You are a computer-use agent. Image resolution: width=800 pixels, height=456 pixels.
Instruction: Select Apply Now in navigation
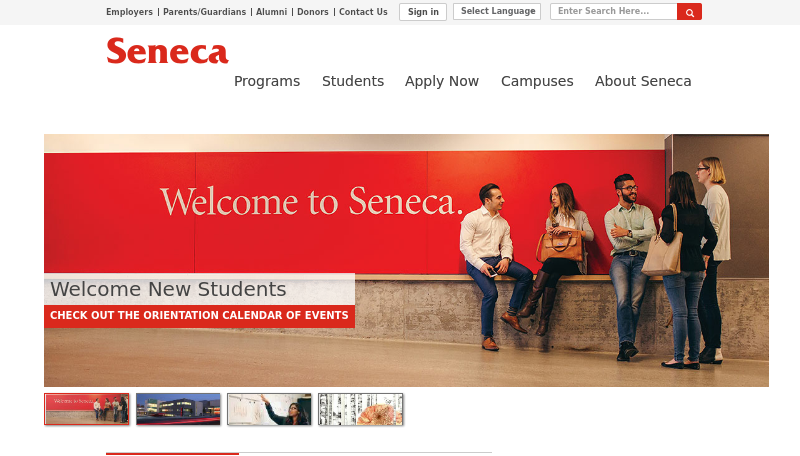click(442, 81)
